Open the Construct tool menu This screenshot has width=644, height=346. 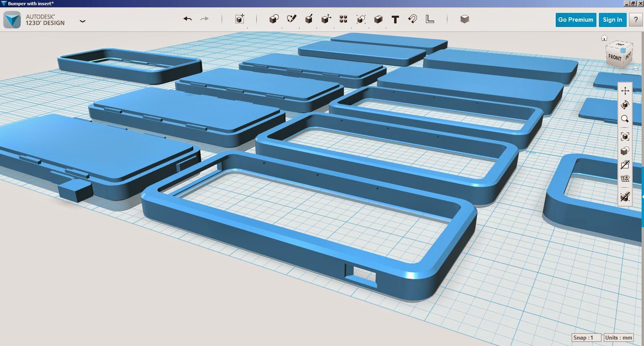(309, 19)
